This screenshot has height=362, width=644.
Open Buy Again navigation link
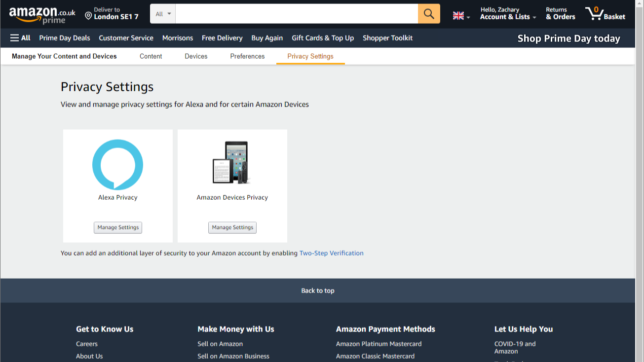pyautogui.click(x=267, y=38)
